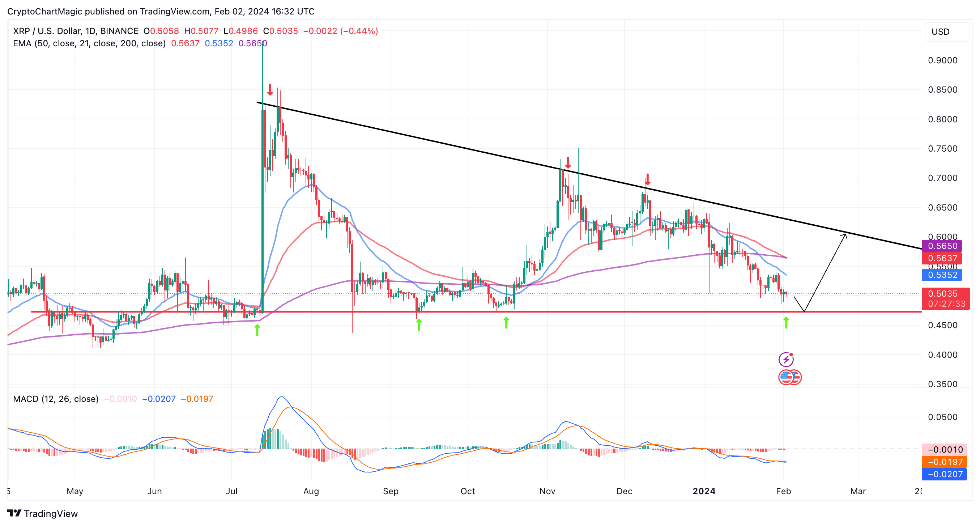Click the left US flag event icon
This screenshot has width=980, height=526.
(x=785, y=377)
